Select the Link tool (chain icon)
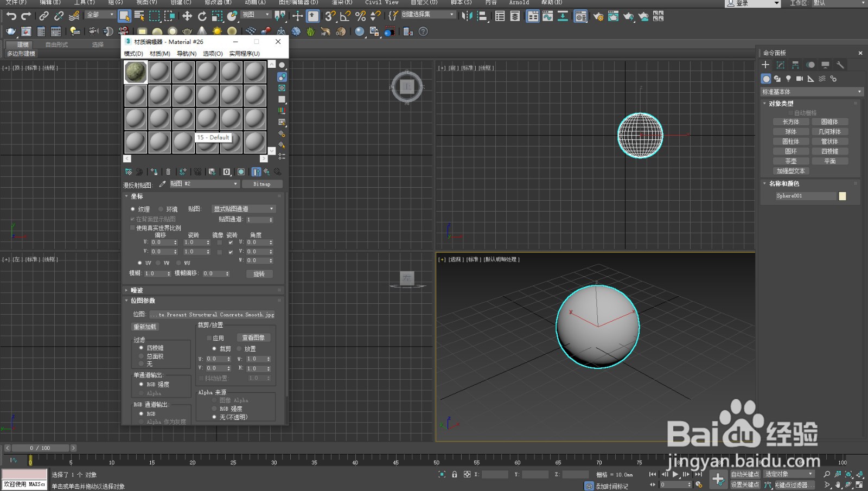 44,16
